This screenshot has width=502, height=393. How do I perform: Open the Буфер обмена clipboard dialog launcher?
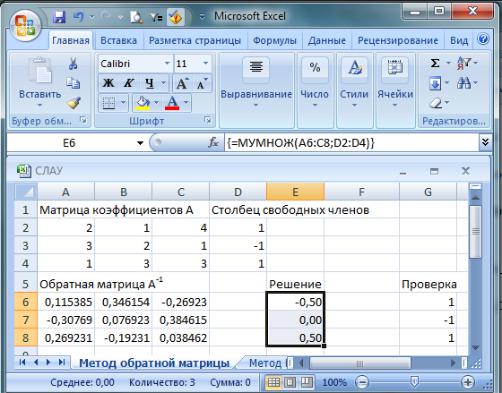click(83, 120)
